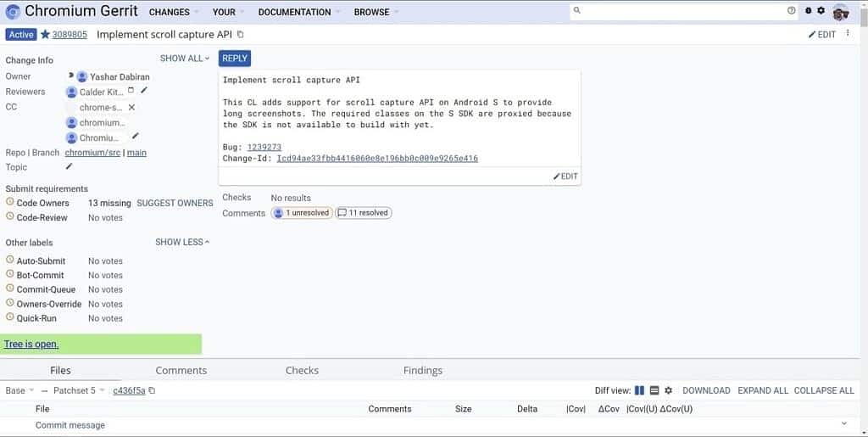Image resolution: width=868 pixels, height=437 pixels.
Task: Switch to the Files tab
Action: point(60,371)
